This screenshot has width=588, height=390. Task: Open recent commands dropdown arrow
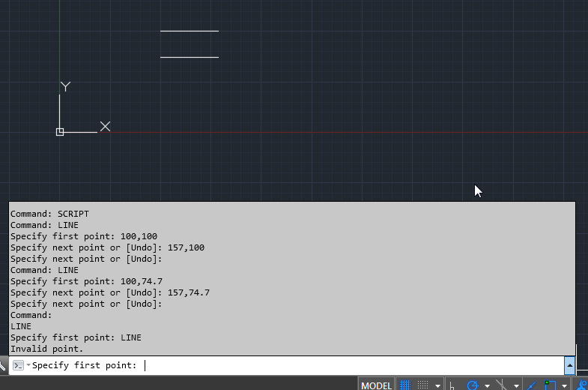click(28, 365)
